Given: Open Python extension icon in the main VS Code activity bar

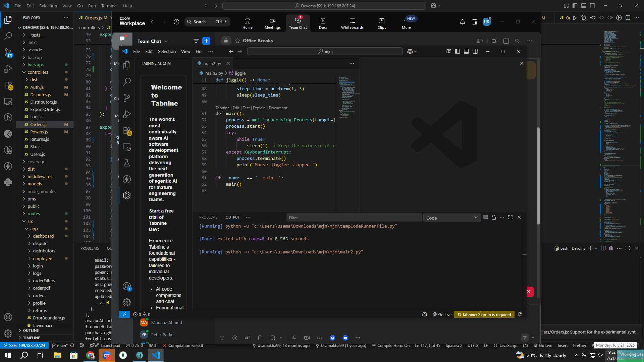Looking at the screenshot, I should coord(8,183).
